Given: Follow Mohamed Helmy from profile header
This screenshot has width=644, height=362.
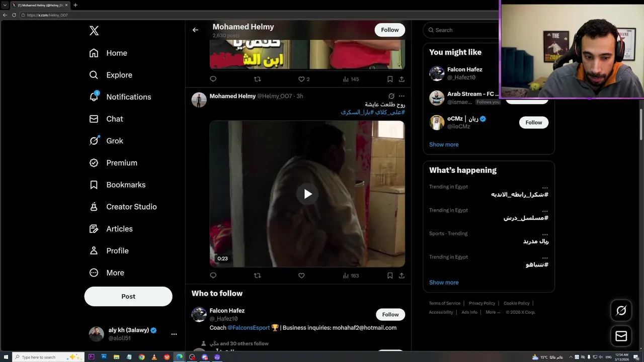Looking at the screenshot, I should [x=390, y=30].
